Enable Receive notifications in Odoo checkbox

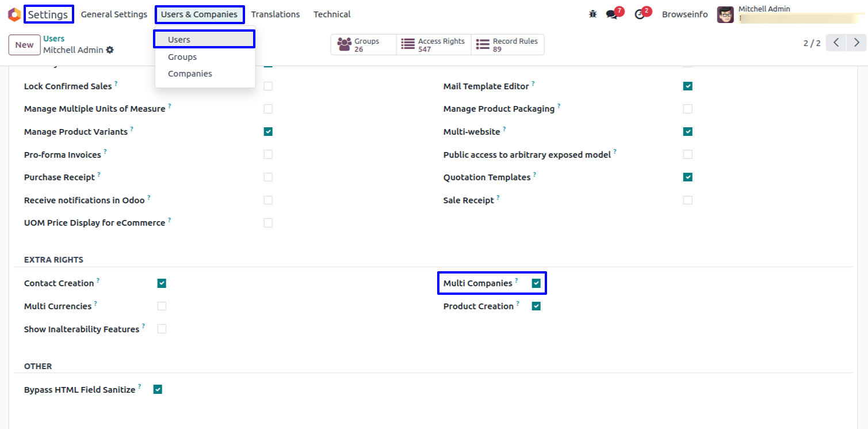(x=268, y=200)
